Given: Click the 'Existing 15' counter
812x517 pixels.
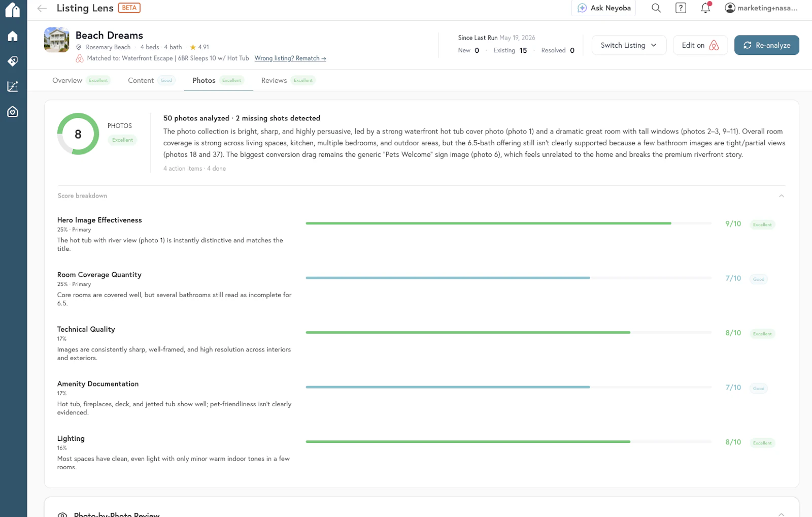Looking at the screenshot, I should tap(510, 50).
